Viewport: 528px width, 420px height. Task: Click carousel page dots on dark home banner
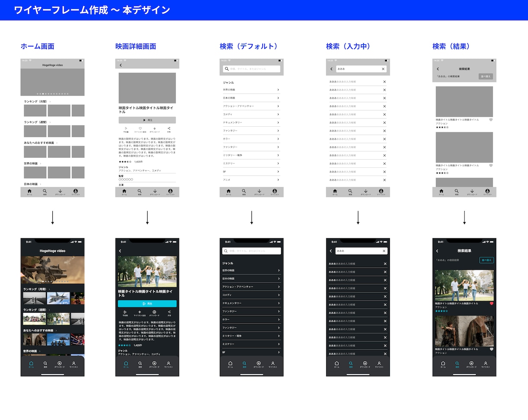[x=52, y=281]
